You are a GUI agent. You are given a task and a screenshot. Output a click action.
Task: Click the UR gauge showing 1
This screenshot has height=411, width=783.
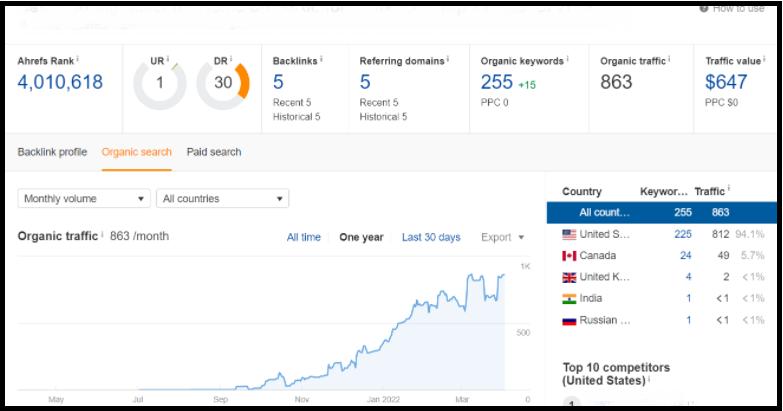click(x=160, y=83)
